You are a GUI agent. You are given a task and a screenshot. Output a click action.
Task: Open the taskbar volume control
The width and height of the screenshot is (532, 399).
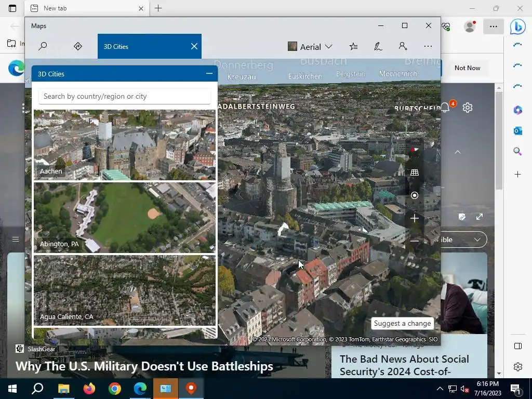pyautogui.click(x=464, y=389)
